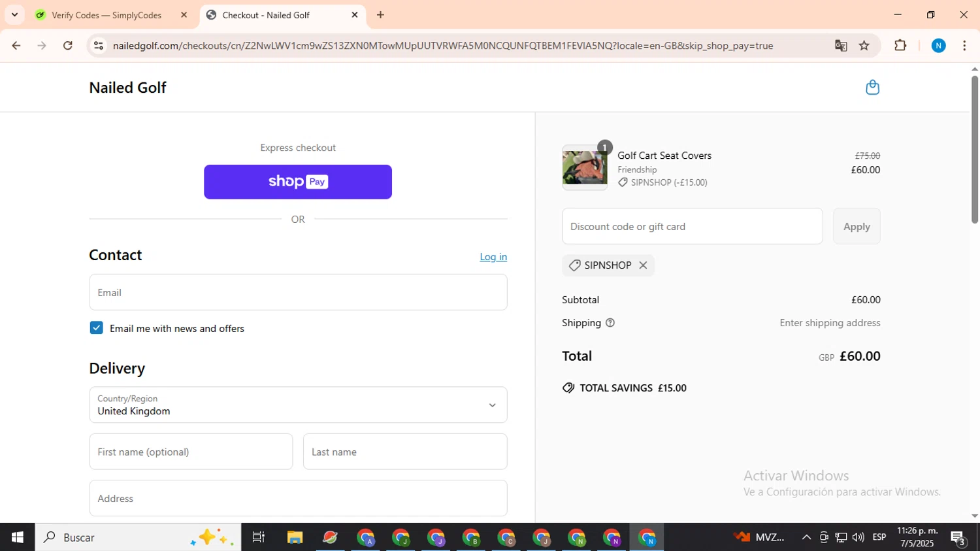Apply the discount code
980x551 pixels.
point(857,226)
